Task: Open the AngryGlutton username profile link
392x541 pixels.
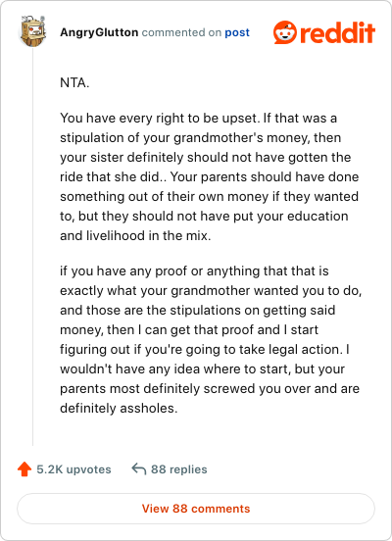Action: tap(99, 32)
